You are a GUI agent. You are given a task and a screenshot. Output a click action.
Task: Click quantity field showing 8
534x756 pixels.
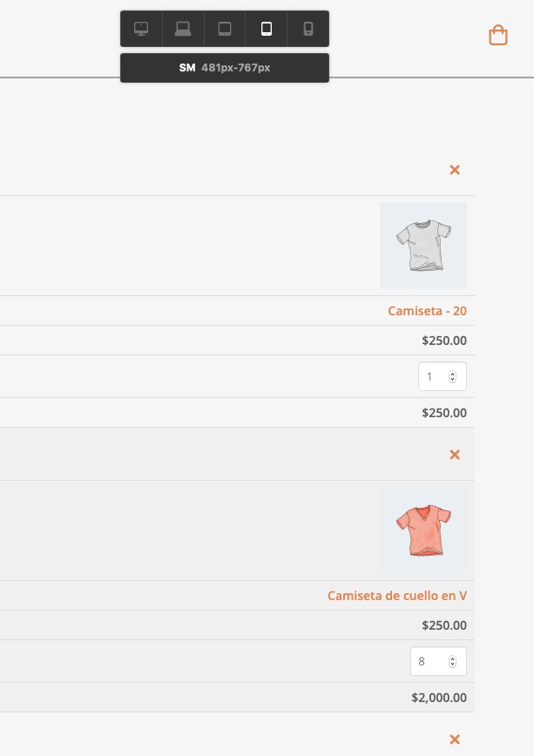point(438,662)
